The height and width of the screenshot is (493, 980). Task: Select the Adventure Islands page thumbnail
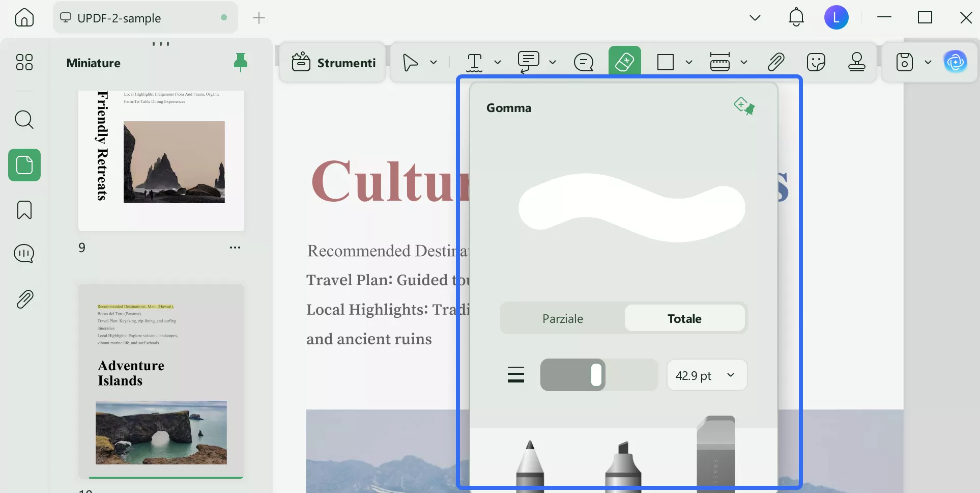click(x=161, y=381)
